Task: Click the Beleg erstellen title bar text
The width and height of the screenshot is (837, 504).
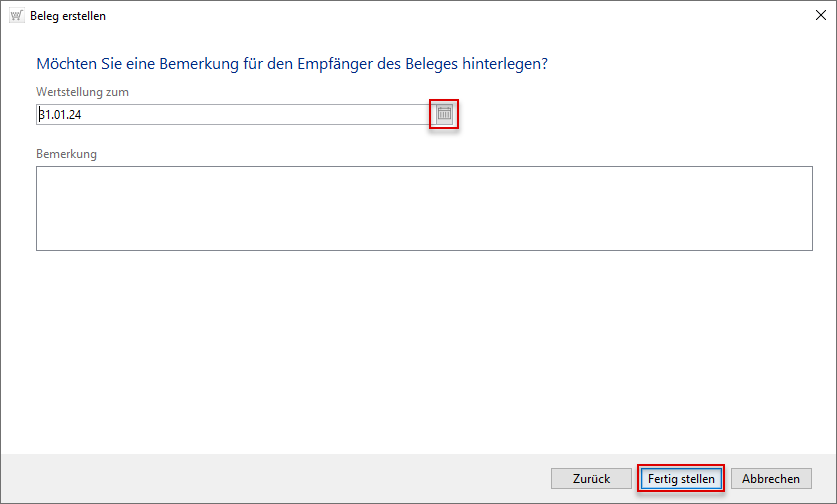Action: (x=68, y=16)
